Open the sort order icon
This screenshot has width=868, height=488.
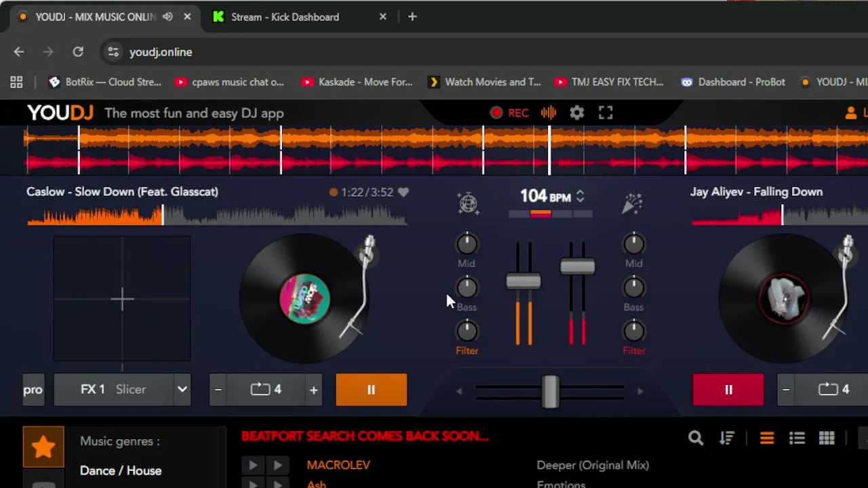pyautogui.click(x=727, y=439)
